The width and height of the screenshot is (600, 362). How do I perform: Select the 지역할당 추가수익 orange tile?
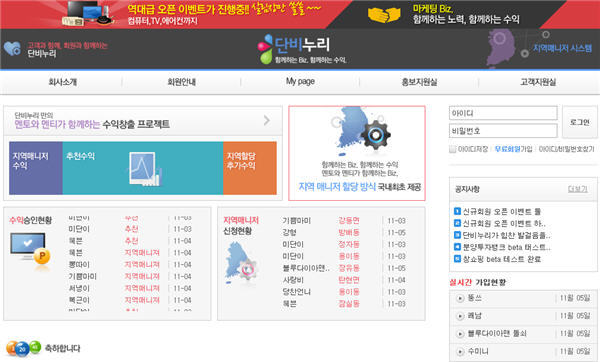pyautogui.click(x=250, y=168)
